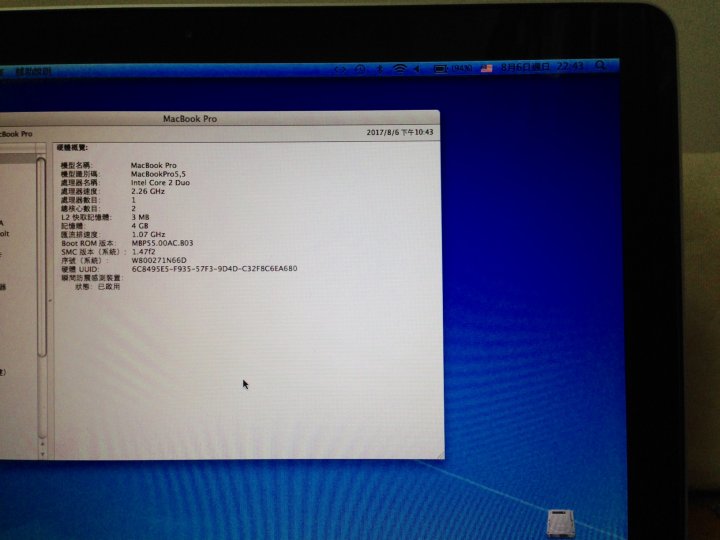Click the window resize grip corner
This screenshot has height=540, width=720.
440,455
